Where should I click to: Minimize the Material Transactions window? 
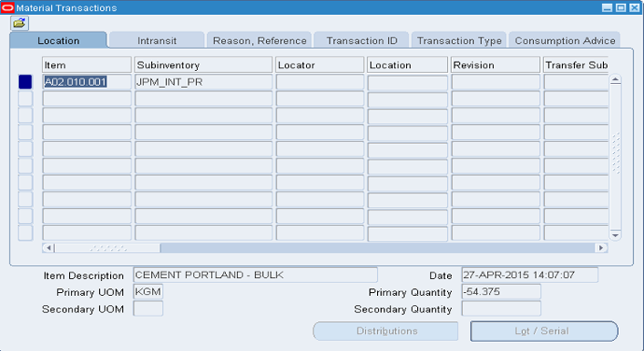(607, 7)
